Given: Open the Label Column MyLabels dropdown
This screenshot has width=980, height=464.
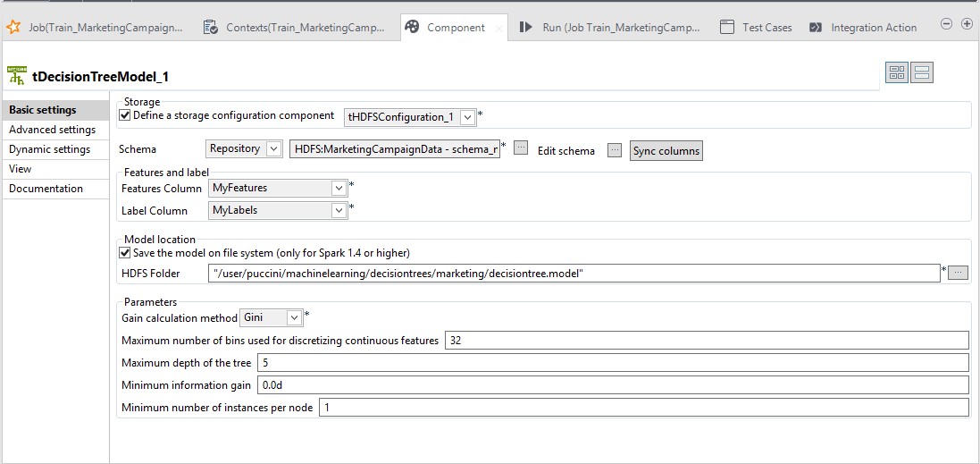Looking at the screenshot, I should 338,211.
